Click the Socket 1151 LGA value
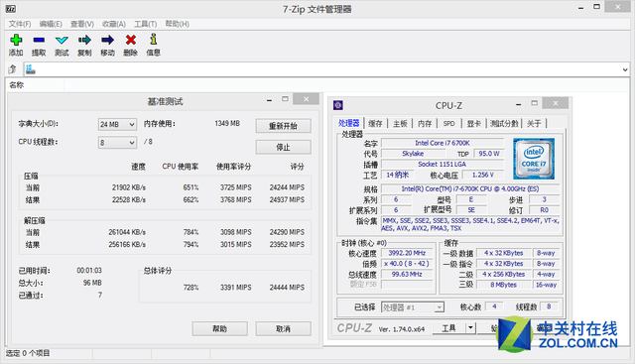 pos(443,164)
